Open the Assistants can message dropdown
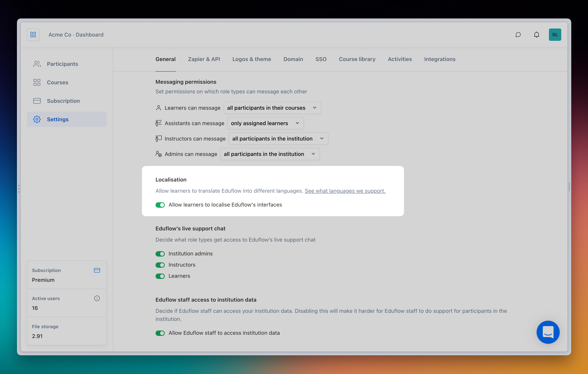The height and width of the screenshot is (374, 588). (265, 123)
